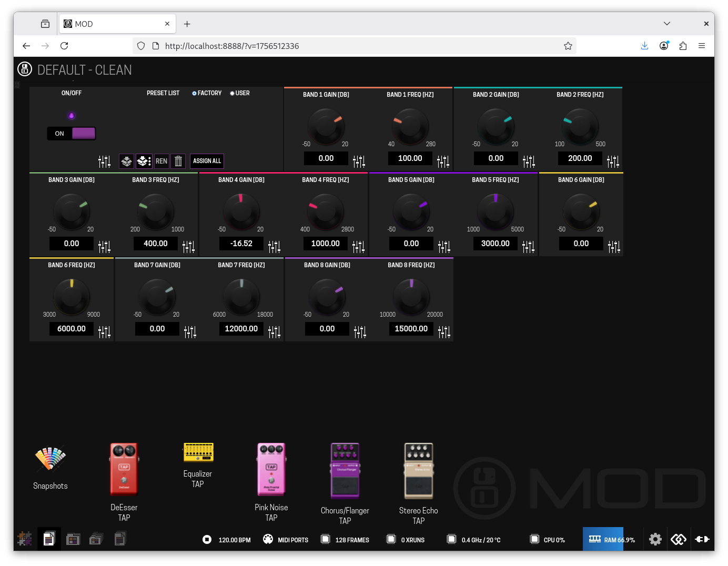The image size is (728, 566).
Task: Click the Band 6 Freq knob
Action: 72,297
